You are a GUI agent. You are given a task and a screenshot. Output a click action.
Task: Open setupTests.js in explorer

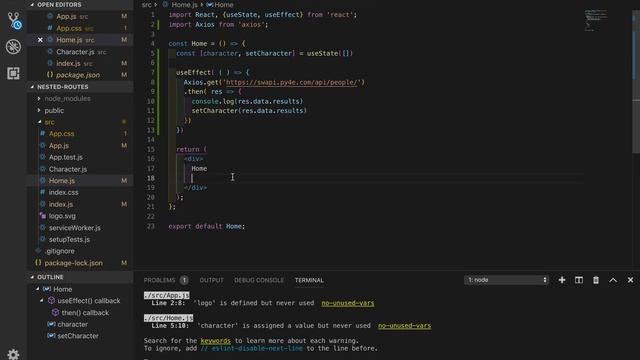tap(80, 240)
